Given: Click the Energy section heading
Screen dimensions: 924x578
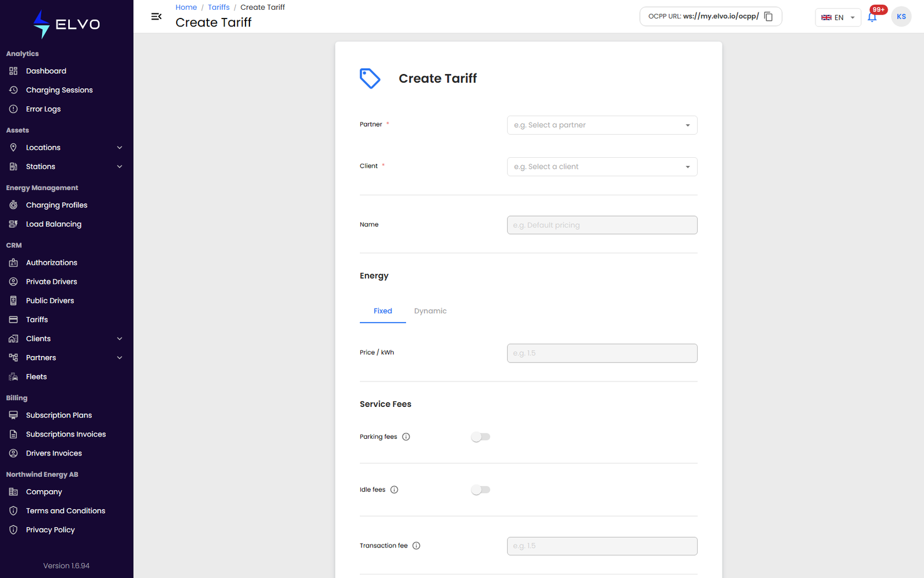Looking at the screenshot, I should click(374, 276).
